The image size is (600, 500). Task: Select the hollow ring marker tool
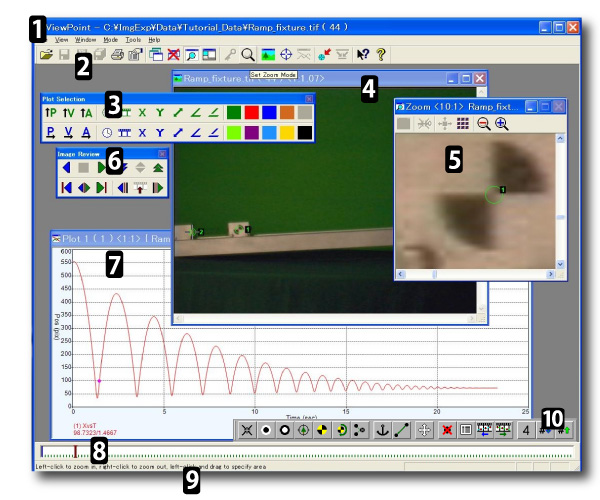[285, 430]
